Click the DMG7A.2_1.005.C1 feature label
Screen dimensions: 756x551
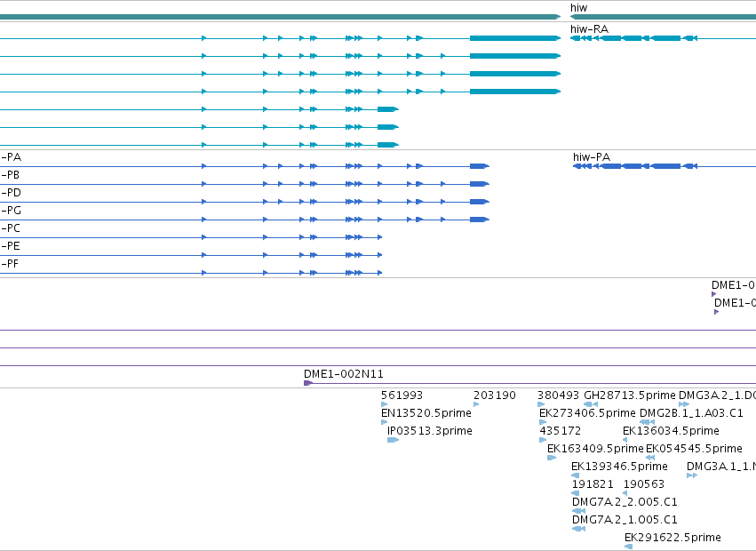pyautogui.click(x=625, y=520)
